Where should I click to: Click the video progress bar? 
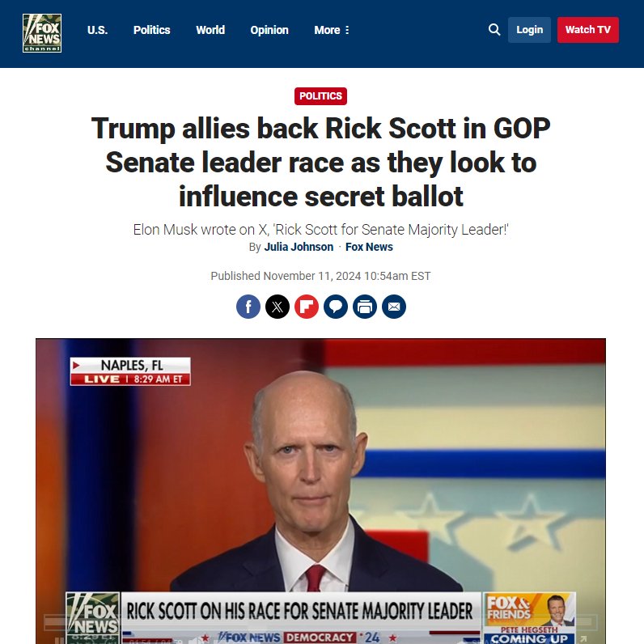click(x=320, y=621)
